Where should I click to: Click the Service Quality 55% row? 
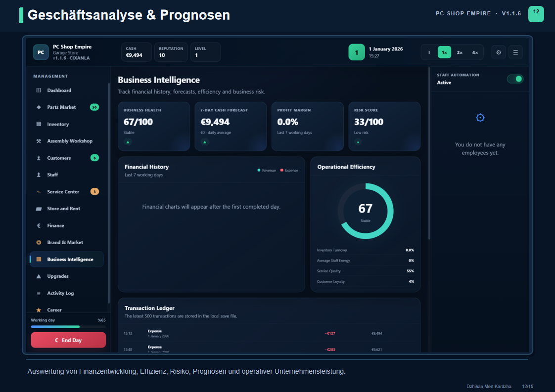point(365,271)
